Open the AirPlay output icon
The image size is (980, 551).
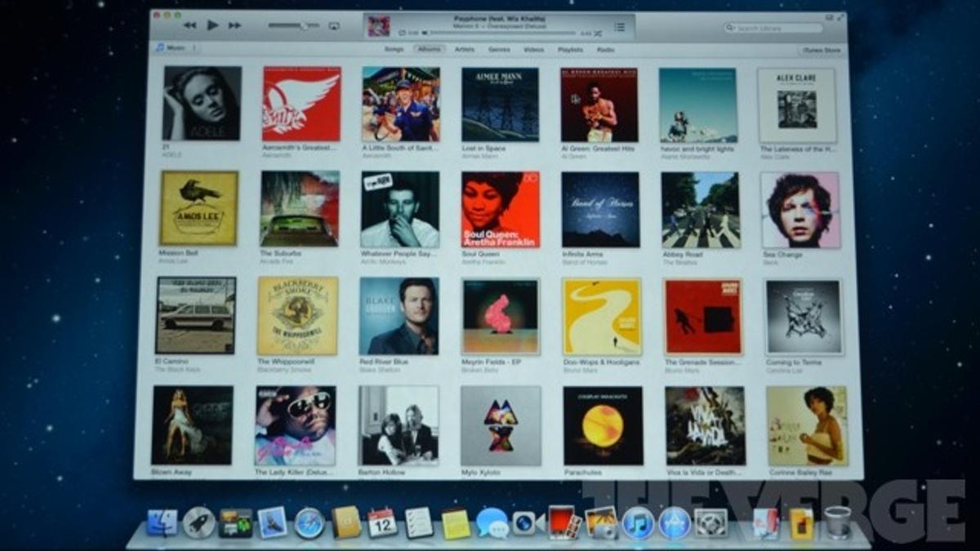pos(333,26)
